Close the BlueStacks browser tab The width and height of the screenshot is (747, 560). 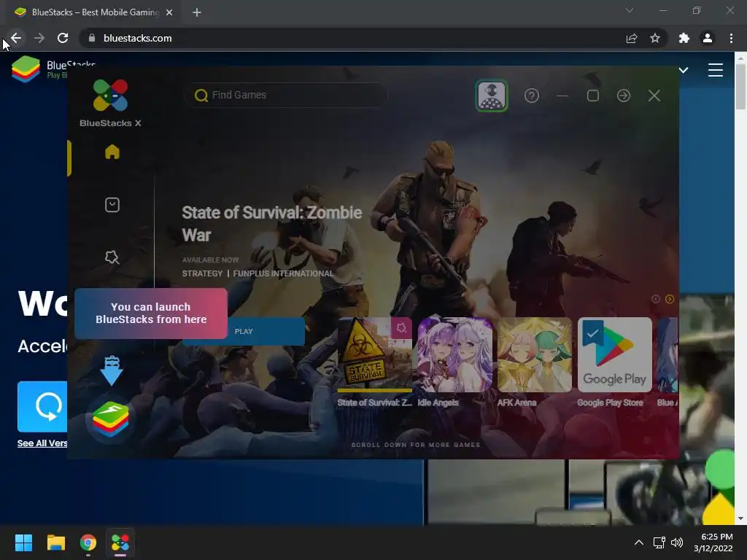pyautogui.click(x=169, y=12)
